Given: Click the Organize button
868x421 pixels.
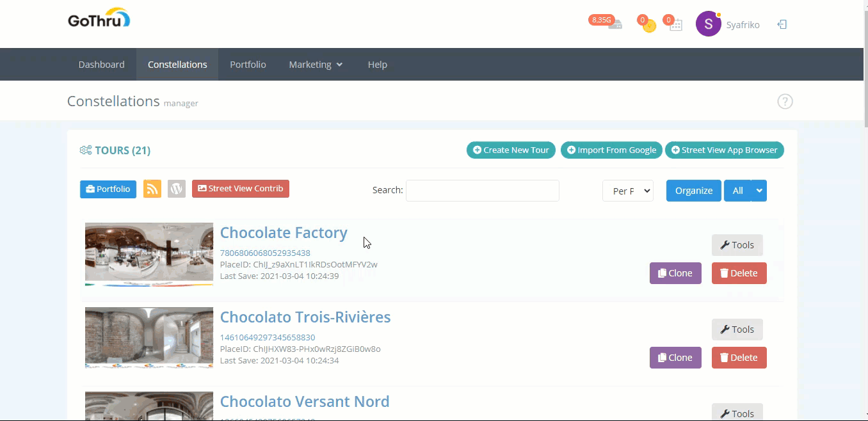Looking at the screenshot, I should pos(694,191).
